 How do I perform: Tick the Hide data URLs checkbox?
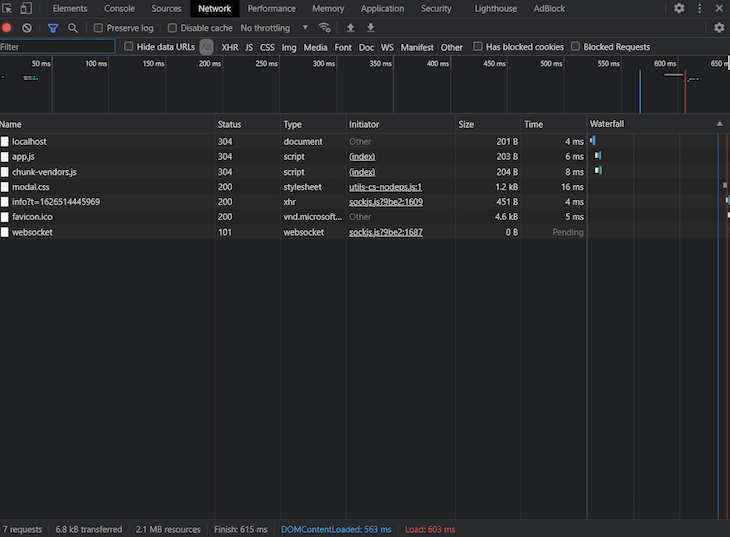[x=128, y=47]
